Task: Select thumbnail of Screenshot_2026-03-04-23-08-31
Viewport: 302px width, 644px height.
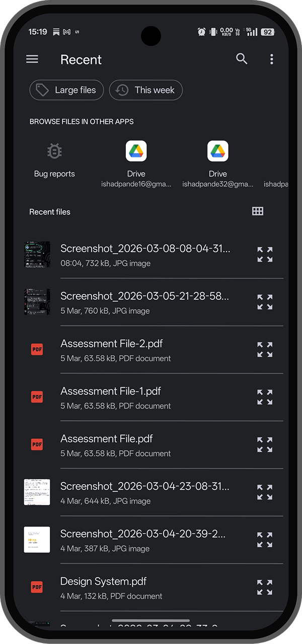Action: tap(37, 492)
